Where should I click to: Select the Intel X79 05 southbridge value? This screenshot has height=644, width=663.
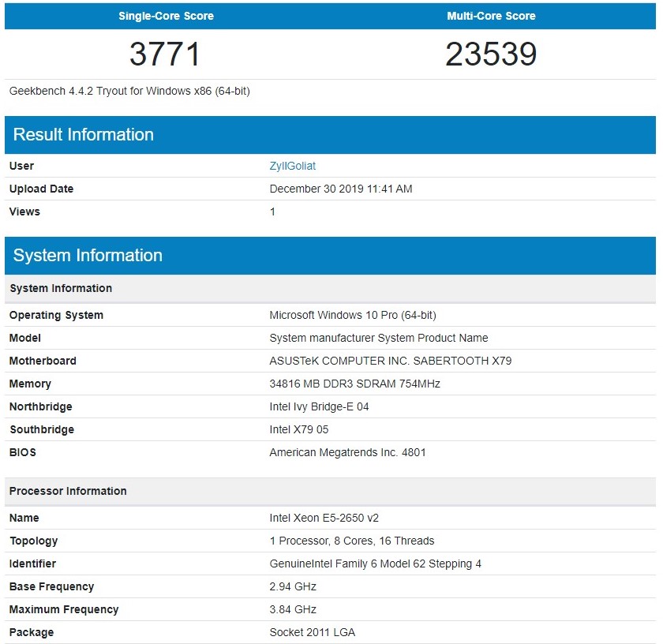[x=299, y=429]
